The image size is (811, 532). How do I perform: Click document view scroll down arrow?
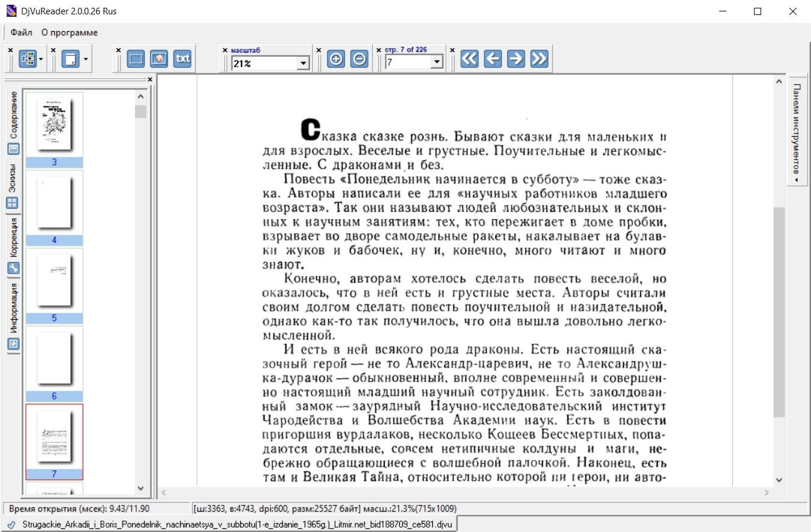click(779, 480)
